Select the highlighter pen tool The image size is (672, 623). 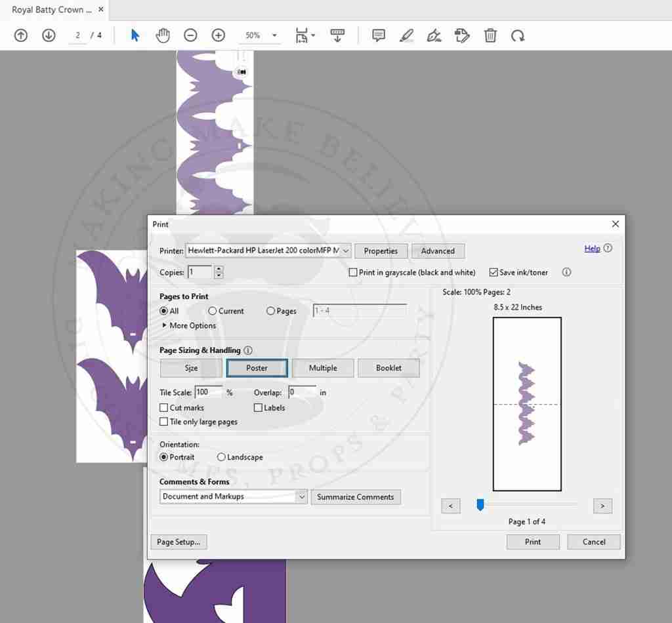coord(406,35)
